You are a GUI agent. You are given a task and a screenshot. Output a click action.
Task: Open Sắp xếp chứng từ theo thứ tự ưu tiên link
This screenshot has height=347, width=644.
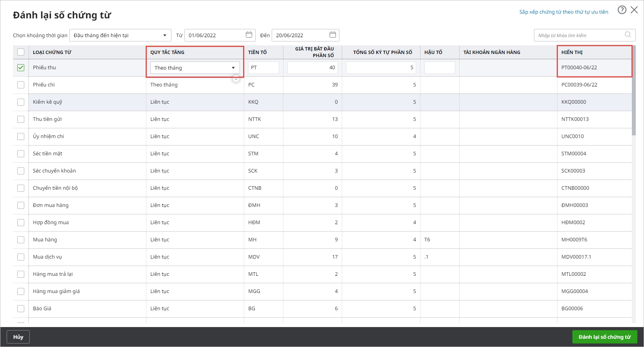(563, 12)
